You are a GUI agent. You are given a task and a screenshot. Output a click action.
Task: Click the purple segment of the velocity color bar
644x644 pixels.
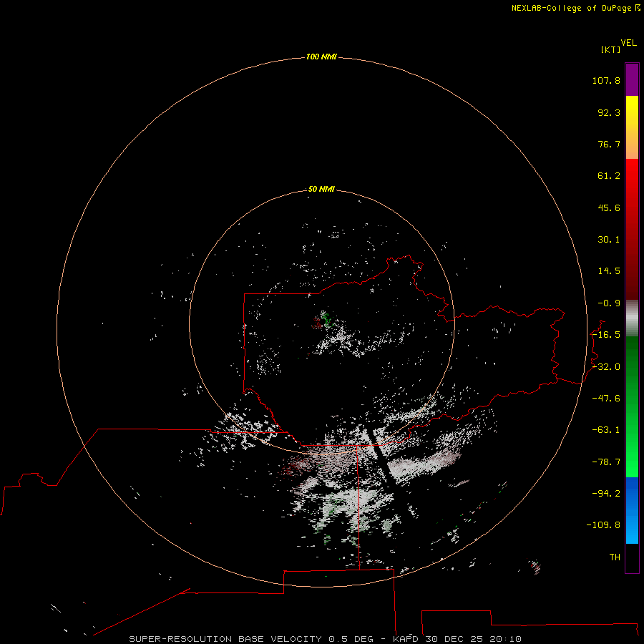[632, 79]
